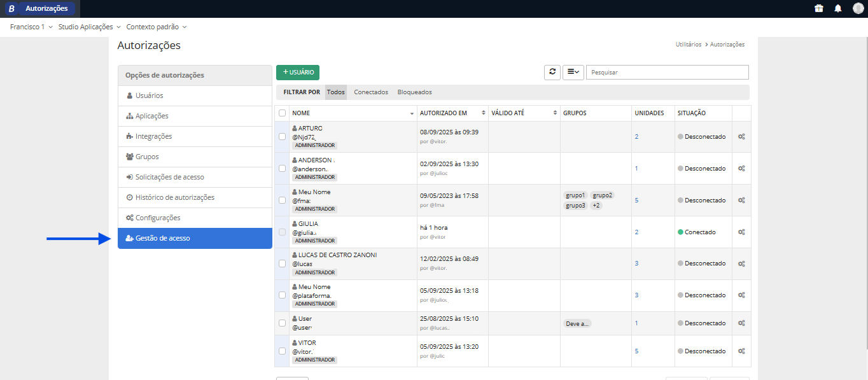The height and width of the screenshot is (380, 868).
Task: Open the Studio Aplicações dropdown
Action: [x=89, y=27]
